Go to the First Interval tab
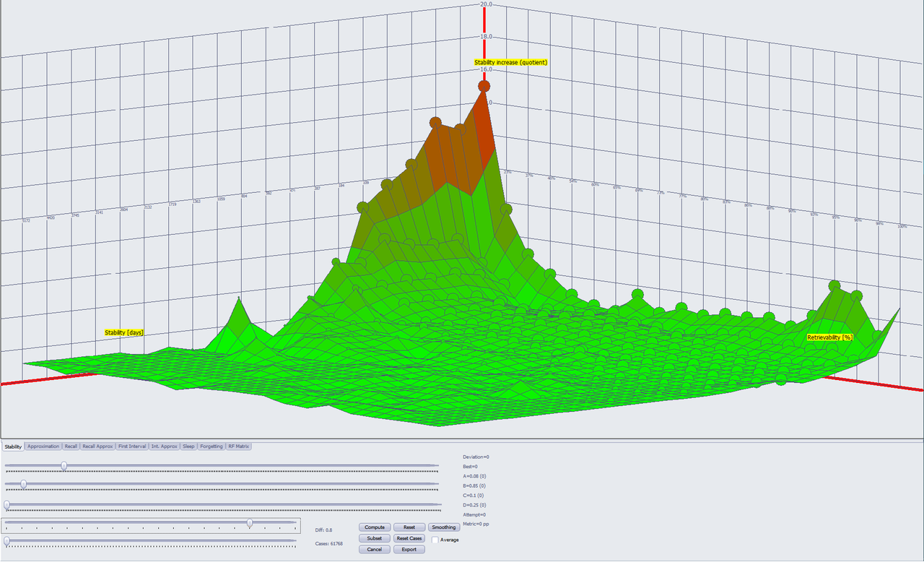The image size is (924, 578). (132, 447)
